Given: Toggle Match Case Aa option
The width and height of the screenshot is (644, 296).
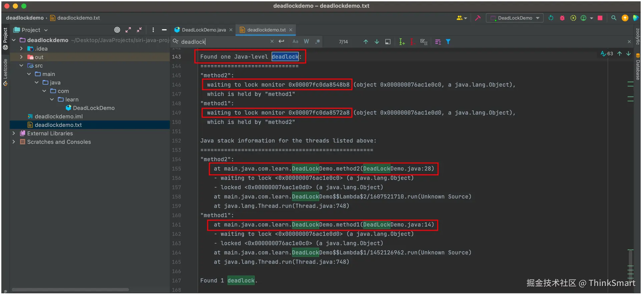Looking at the screenshot, I should click(295, 41).
